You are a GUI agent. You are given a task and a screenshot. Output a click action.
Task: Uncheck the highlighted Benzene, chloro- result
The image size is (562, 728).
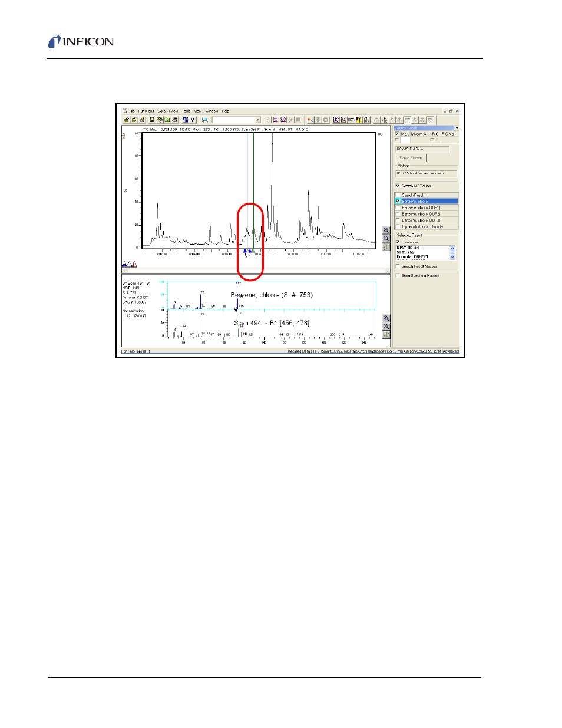[x=398, y=202]
